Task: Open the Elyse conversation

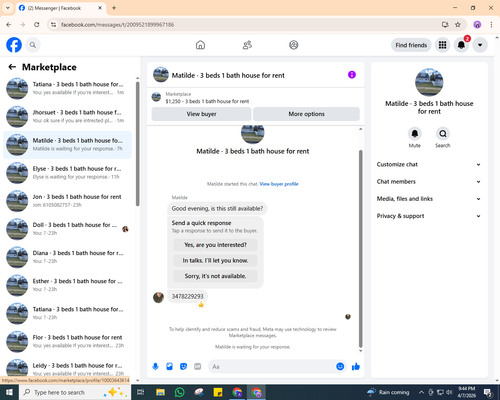Action: coord(67,173)
